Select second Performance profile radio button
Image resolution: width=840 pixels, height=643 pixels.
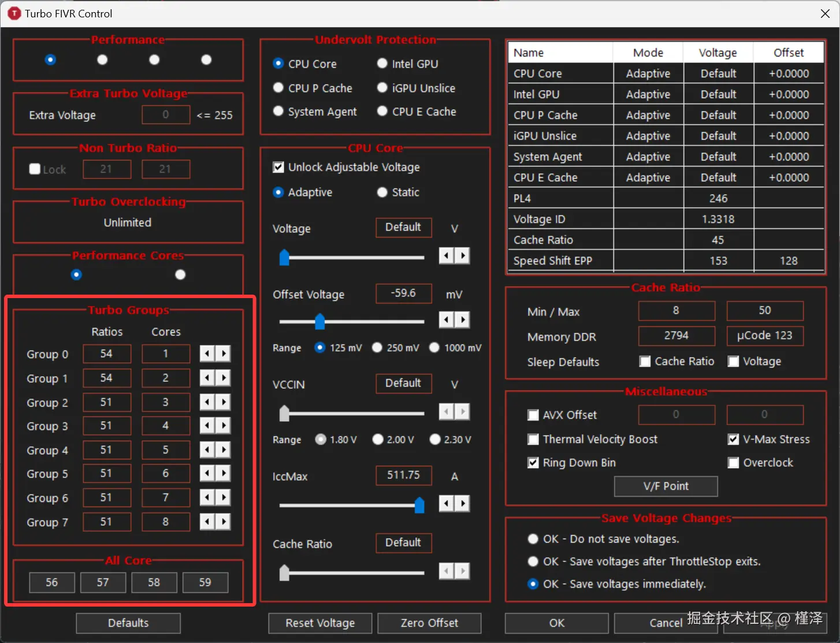(102, 60)
